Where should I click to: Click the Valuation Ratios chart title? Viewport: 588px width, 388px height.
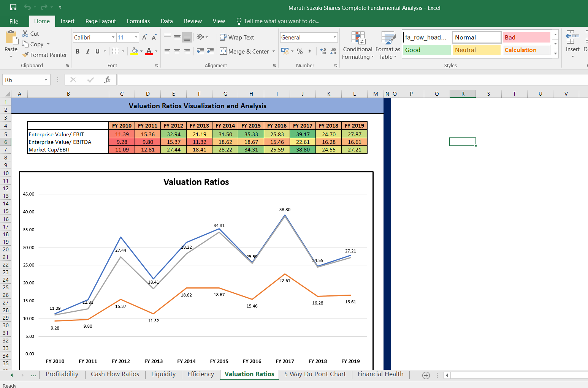pyautogui.click(x=196, y=182)
